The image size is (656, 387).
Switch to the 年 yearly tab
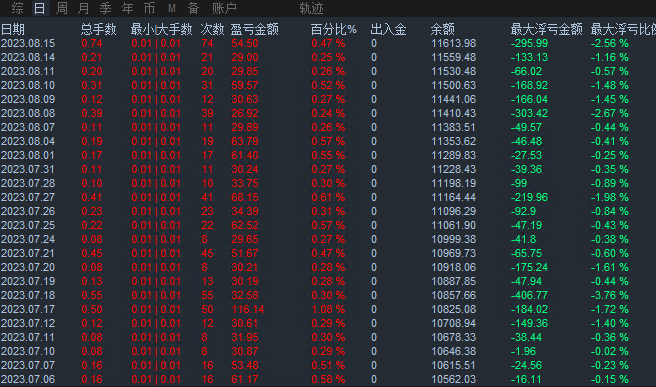(x=127, y=8)
